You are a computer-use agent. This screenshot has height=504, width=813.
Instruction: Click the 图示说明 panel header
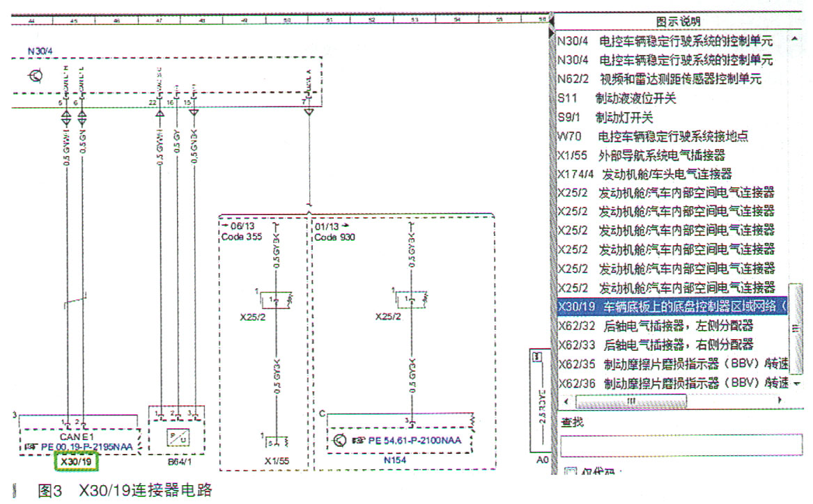[678, 22]
